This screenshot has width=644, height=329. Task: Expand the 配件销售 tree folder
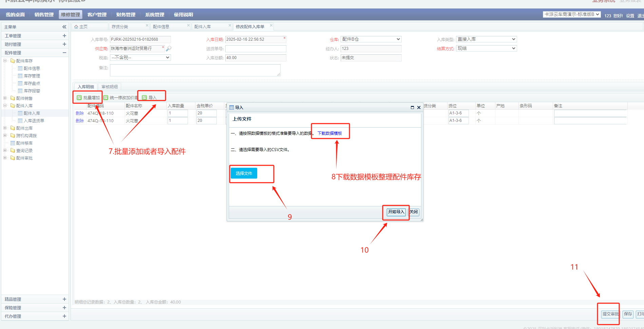[5, 98]
